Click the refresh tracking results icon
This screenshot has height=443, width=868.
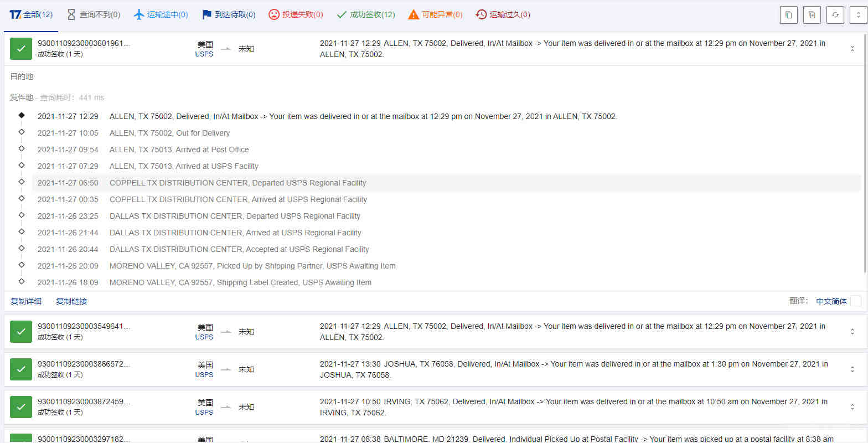coord(835,15)
